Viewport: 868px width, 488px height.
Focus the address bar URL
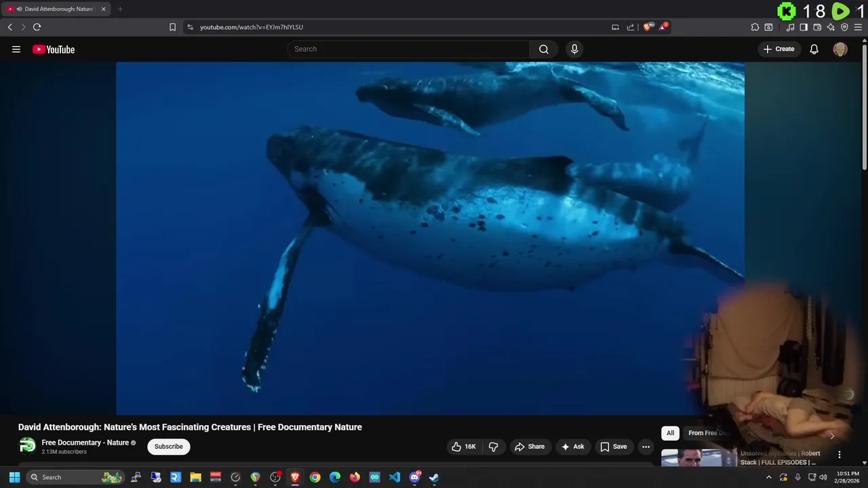coord(252,27)
